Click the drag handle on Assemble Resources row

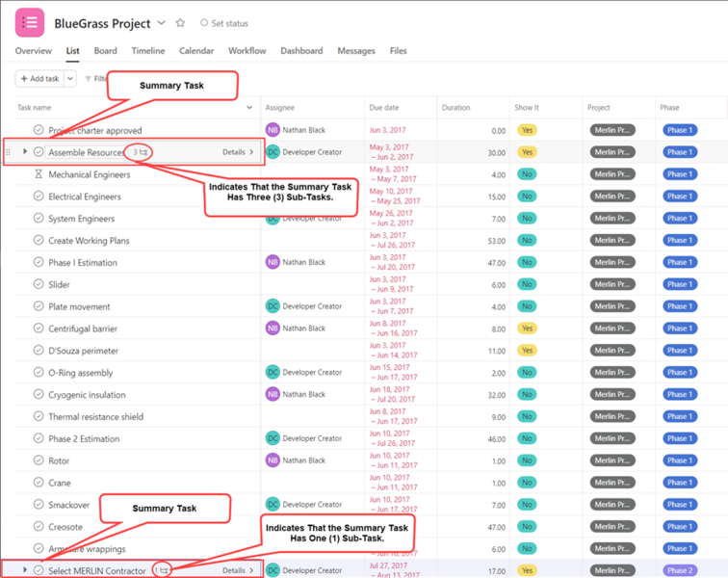8,152
